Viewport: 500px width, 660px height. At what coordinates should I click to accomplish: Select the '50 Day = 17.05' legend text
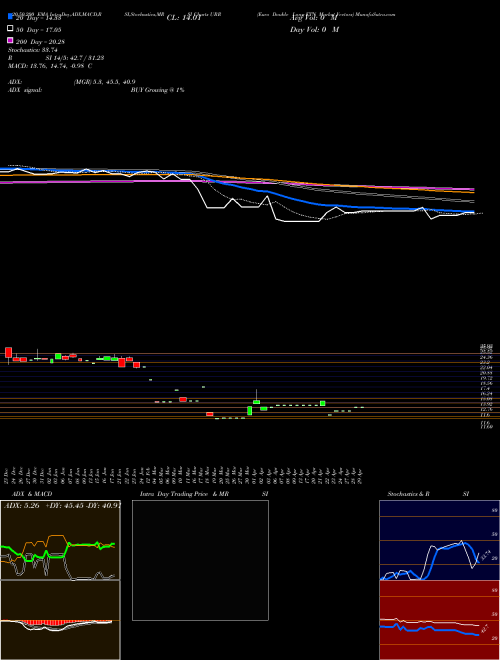pos(39,30)
